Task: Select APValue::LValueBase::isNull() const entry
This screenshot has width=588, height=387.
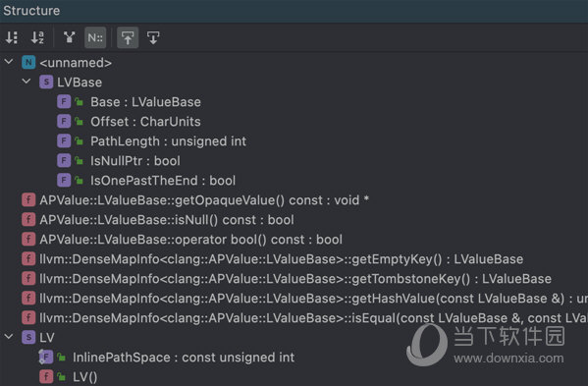Action: [x=167, y=220]
